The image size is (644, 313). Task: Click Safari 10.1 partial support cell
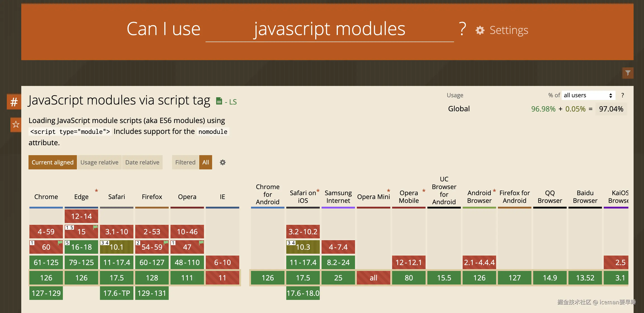[x=116, y=247]
